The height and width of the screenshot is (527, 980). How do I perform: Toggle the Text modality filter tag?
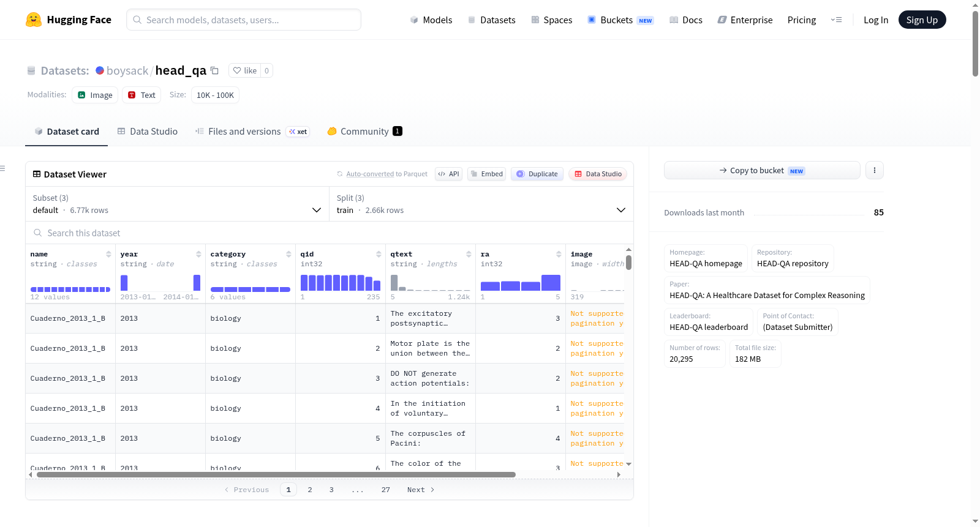141,95
